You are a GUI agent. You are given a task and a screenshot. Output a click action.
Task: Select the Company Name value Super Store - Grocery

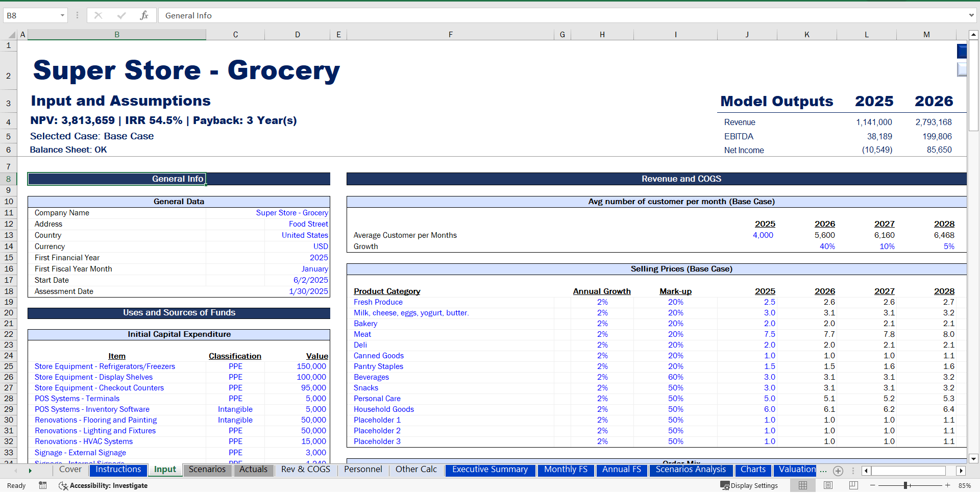tap(292, 213)
